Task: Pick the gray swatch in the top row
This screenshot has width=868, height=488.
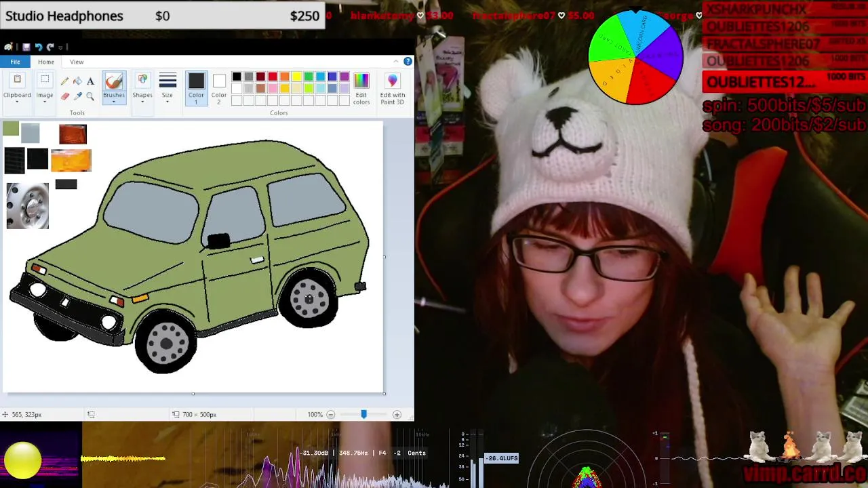Action: click(249, 77)
